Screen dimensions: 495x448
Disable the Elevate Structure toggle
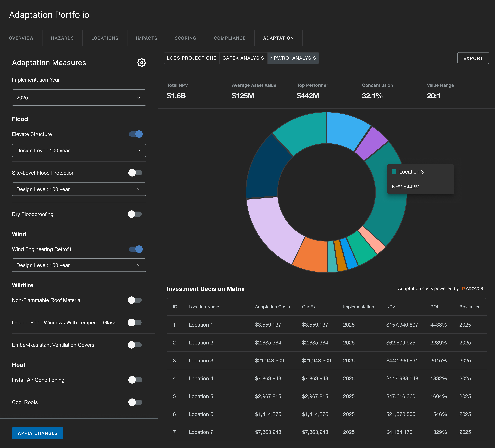click(x=136, y=134)
